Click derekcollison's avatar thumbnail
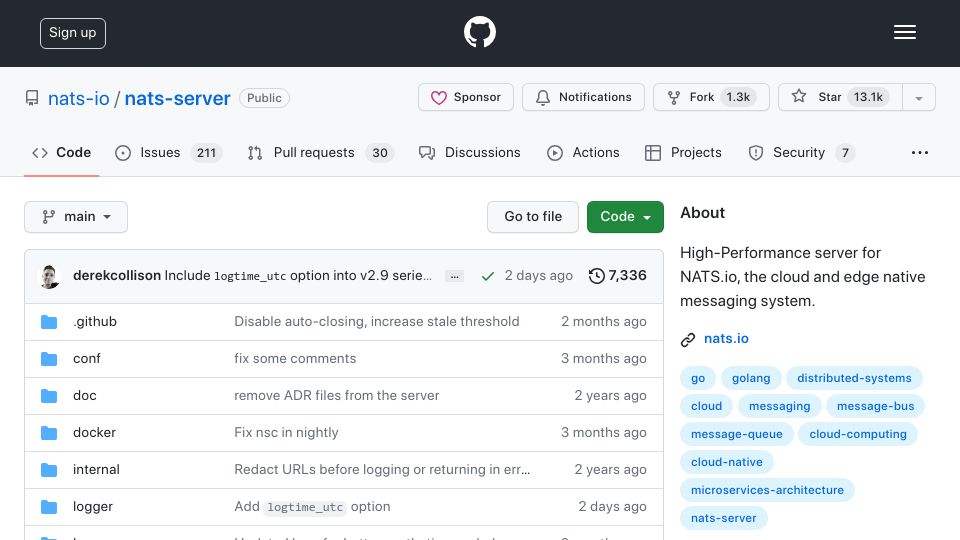Screen dimensions: 960x540 pos(50,276)
